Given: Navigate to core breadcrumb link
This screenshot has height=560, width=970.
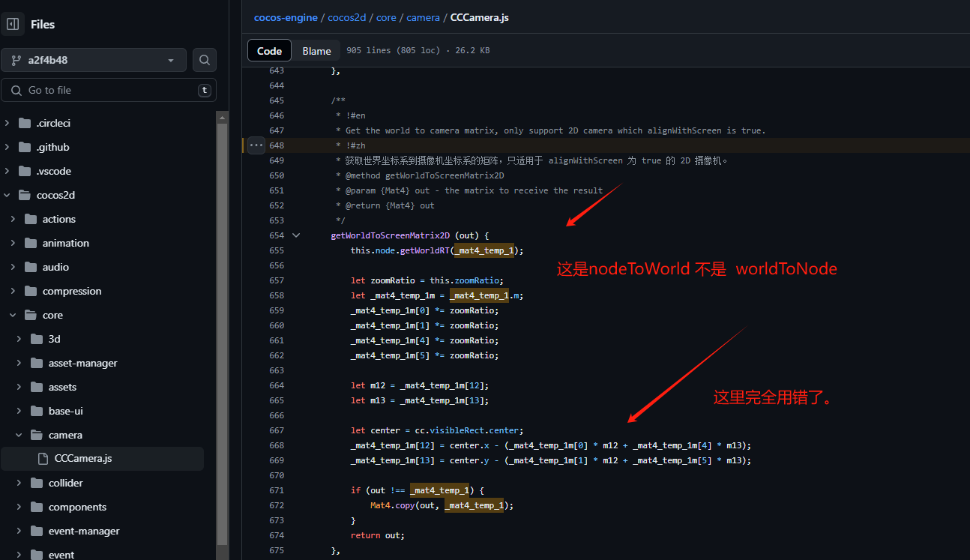Looking at the screenshot, I should (386, 17).
